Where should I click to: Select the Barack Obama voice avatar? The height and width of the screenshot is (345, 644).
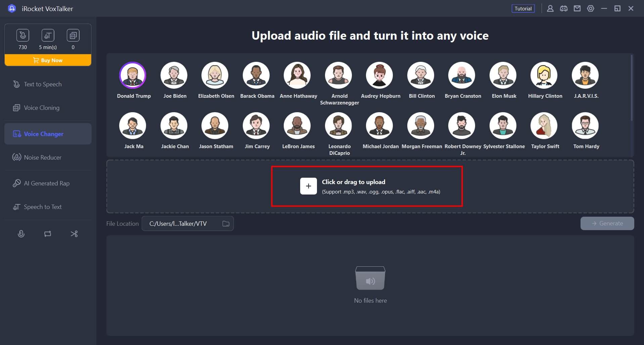click(256, 75)
